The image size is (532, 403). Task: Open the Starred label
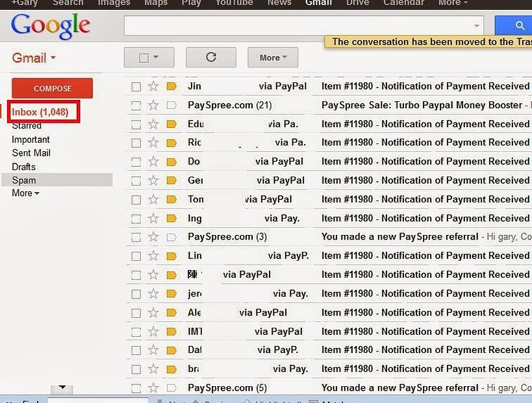pyautogui.click(x=27, y=126)
